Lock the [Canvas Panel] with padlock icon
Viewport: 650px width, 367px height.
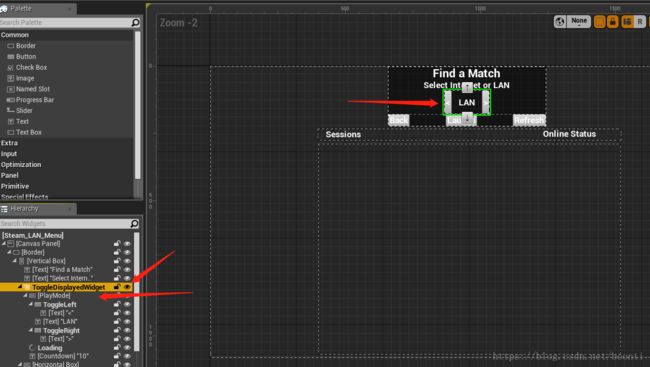pos(117,243)
